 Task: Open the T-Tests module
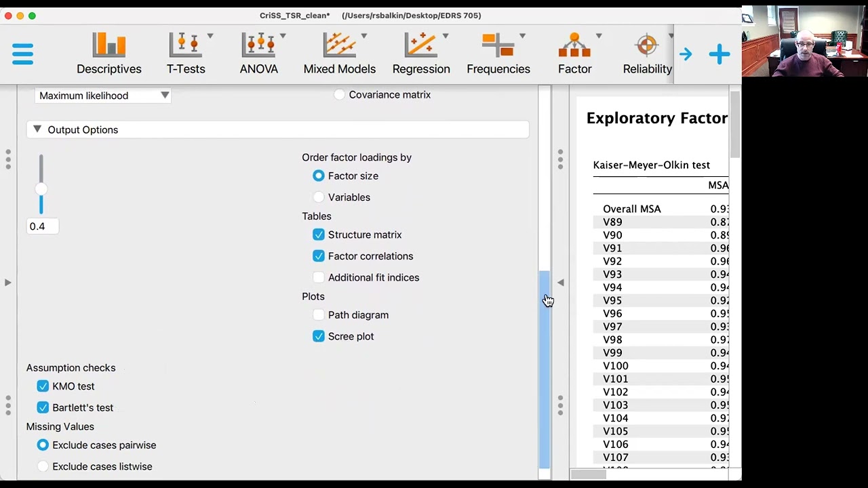coord(185,54)
